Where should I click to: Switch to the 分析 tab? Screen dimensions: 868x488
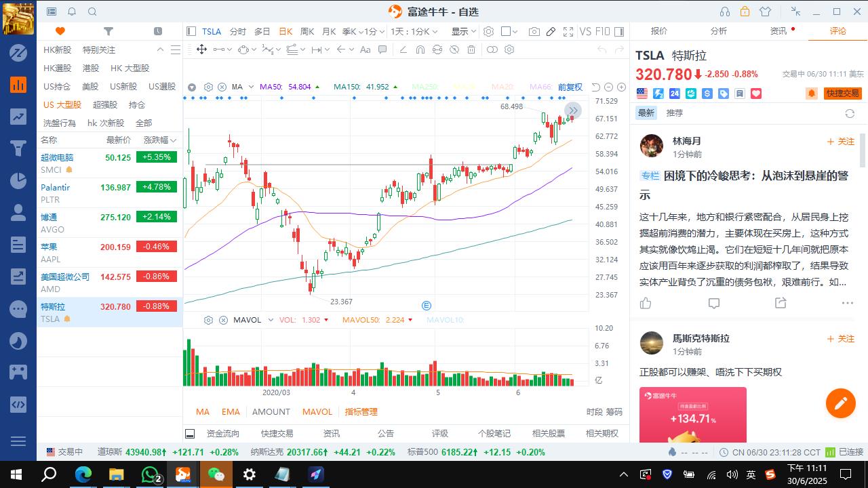(x=719, y=30)
